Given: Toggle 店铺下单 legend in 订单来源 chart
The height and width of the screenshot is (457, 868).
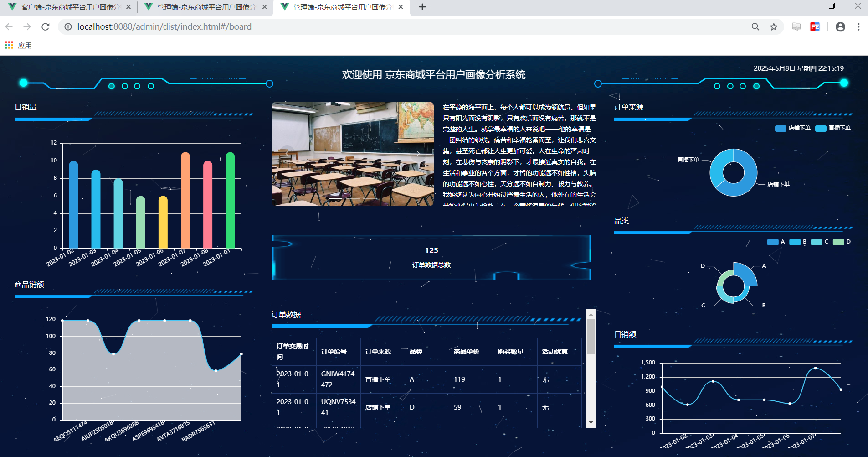Looking at the screenshot, I should 793,128.
